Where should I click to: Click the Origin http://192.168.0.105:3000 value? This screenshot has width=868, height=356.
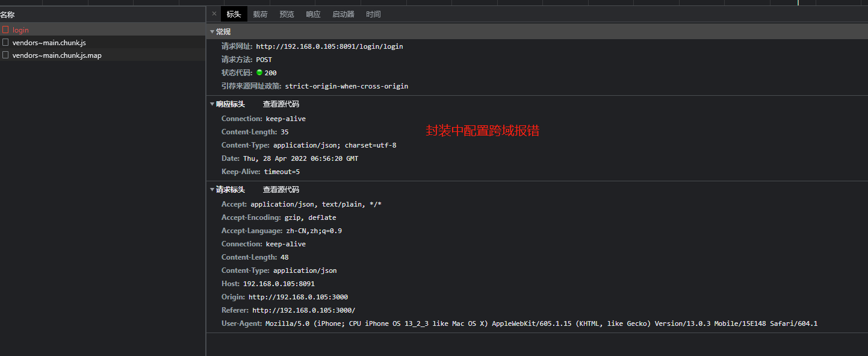point(298,297)
